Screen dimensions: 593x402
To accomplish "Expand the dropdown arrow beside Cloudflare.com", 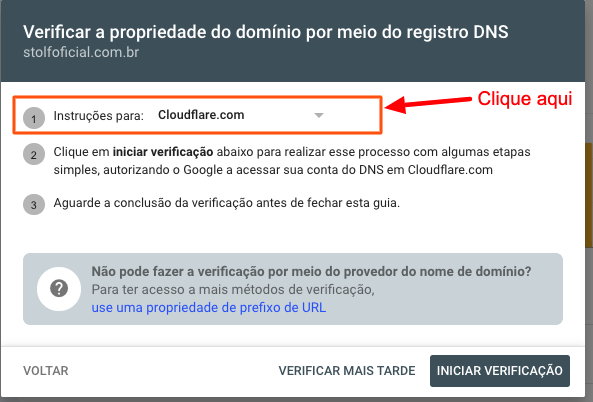I will pyautogui.click(x=319, y=115).
